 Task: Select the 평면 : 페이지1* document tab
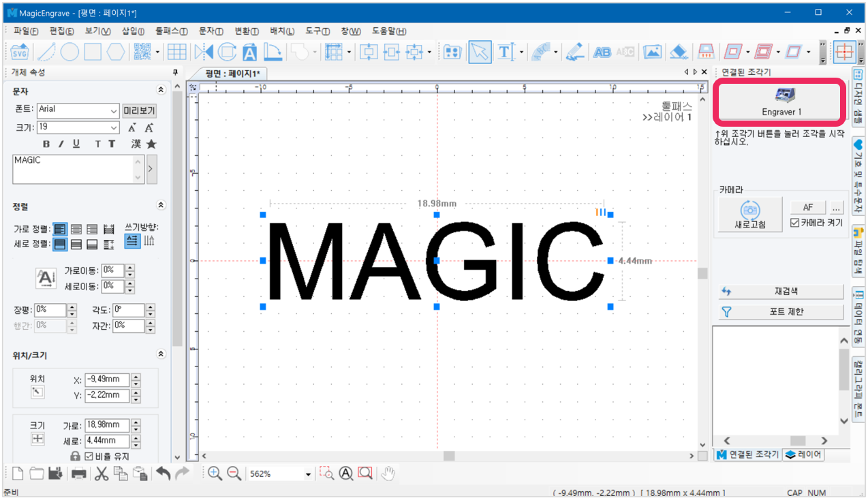232,74
